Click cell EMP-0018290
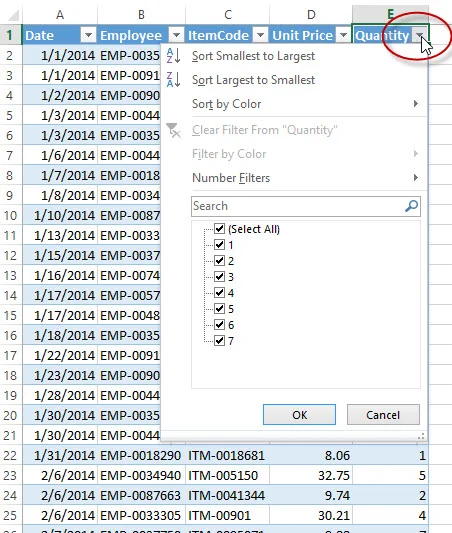This screenshot has width=452, height=533. point(141,455)
